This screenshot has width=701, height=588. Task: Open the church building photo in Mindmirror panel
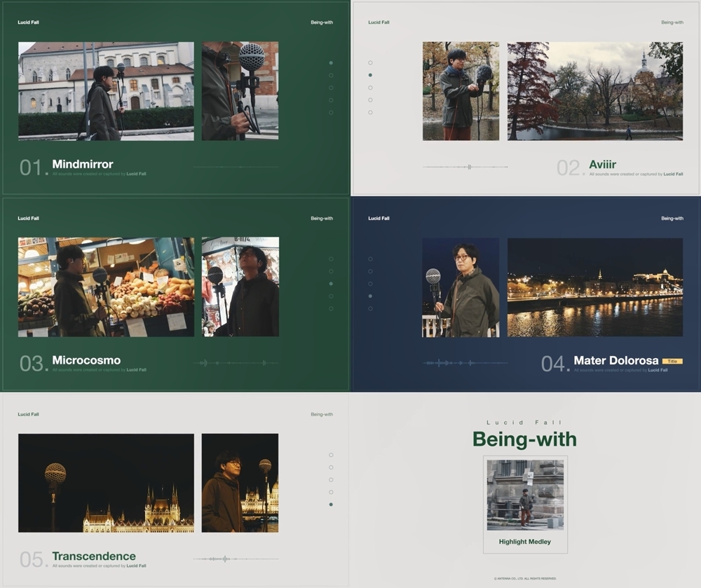tap(106, 91)
